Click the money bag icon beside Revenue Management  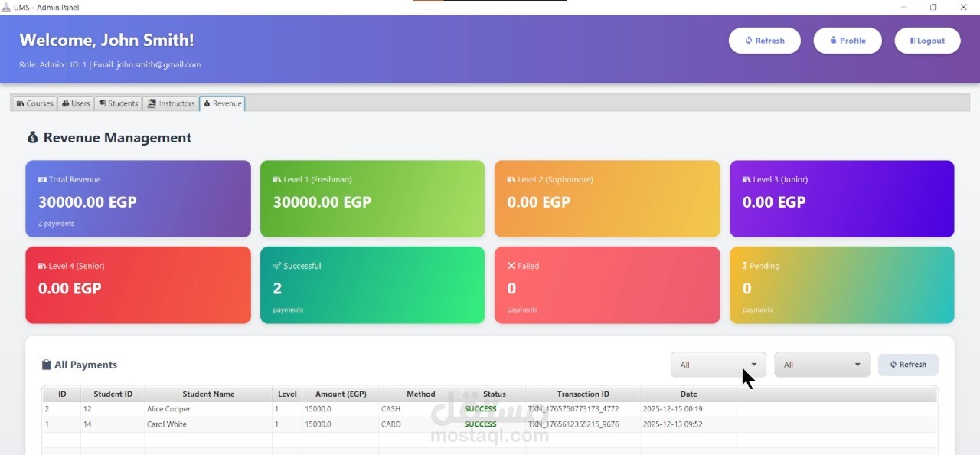[x=32, y=138]
